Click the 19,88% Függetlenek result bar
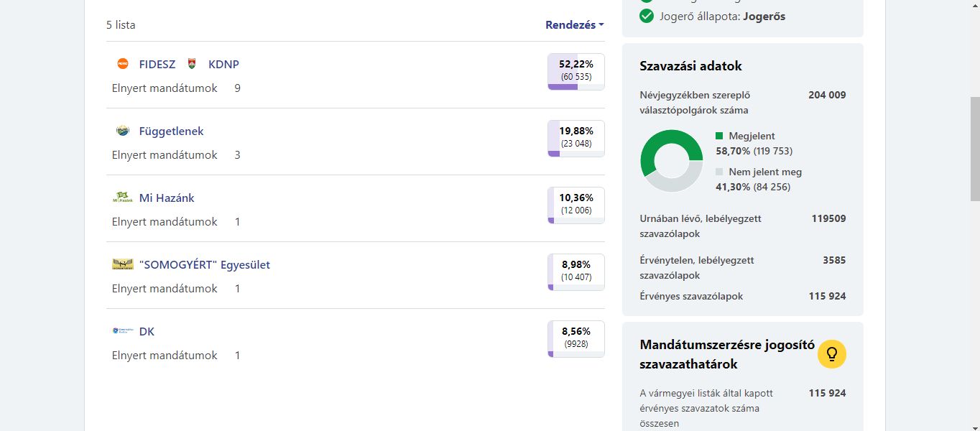 [x=575, y=138]
